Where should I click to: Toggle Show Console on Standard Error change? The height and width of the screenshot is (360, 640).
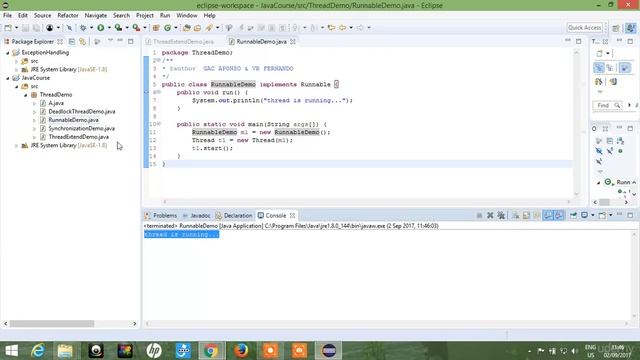[559, 215]
